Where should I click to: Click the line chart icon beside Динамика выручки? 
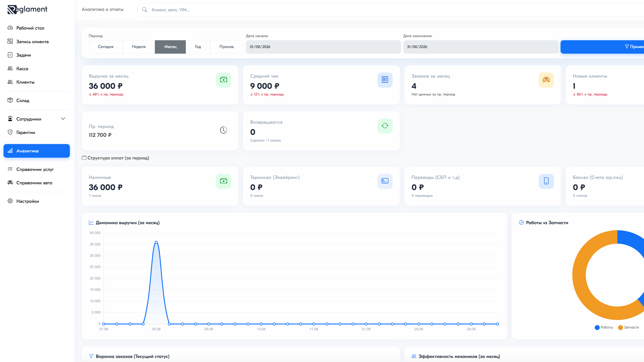point(91,223)
